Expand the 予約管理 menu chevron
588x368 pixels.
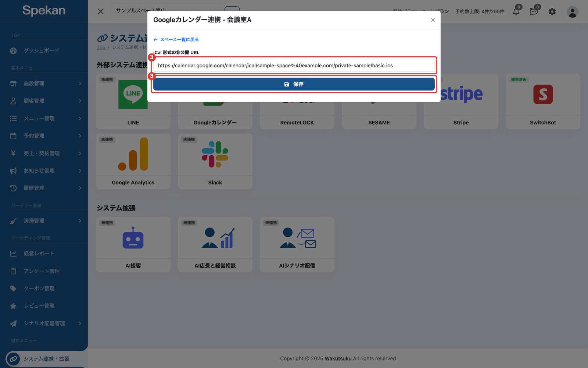(80, 136)
